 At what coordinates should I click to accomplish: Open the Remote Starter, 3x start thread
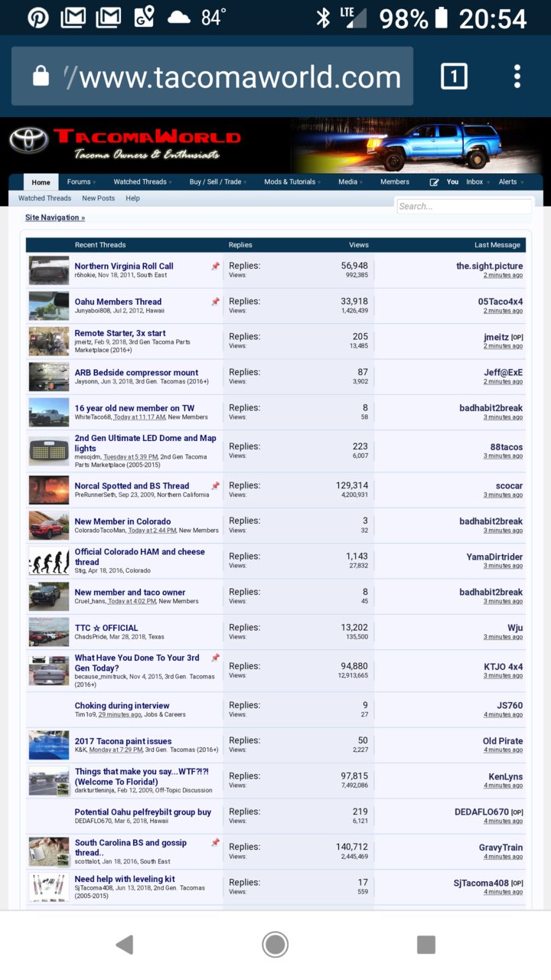pyautogui.click(x=120, y=333)
